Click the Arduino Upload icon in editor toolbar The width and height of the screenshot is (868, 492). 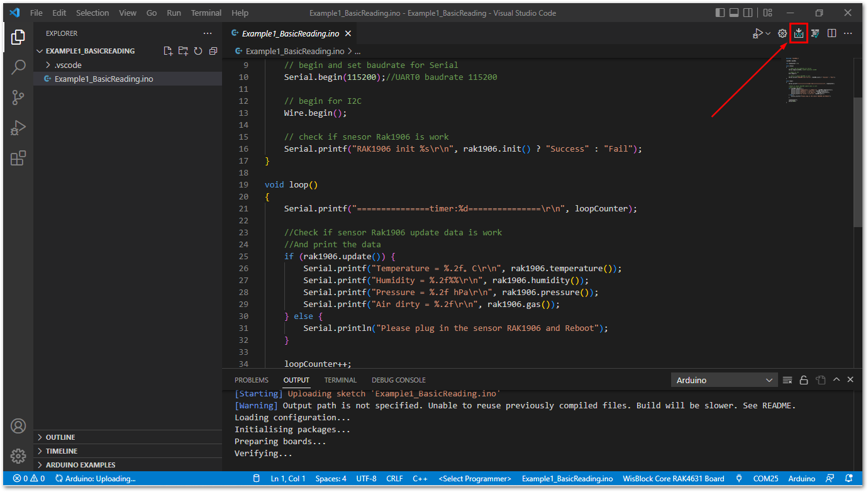(x=799, y=33)
